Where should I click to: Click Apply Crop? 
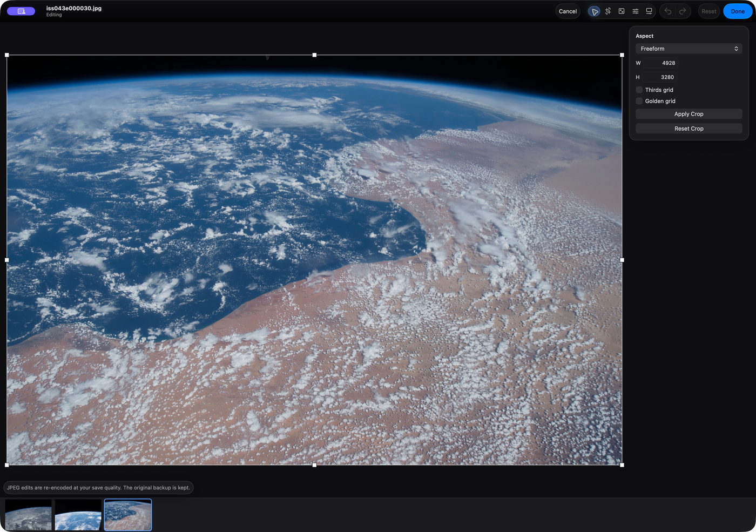(x=688, y=114)
